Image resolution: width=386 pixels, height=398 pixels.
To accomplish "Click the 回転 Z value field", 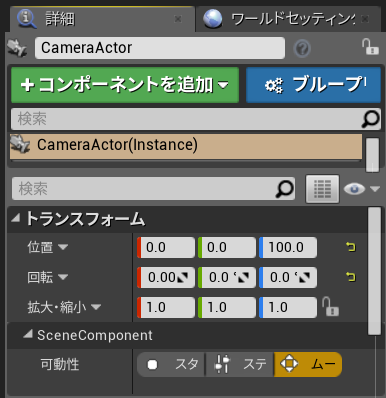I will click(288, 277).
